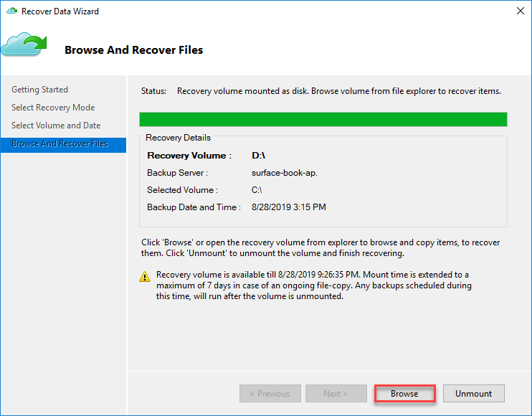Click the small cloud icon in title bar
The image size is (532, 416).
11,11
